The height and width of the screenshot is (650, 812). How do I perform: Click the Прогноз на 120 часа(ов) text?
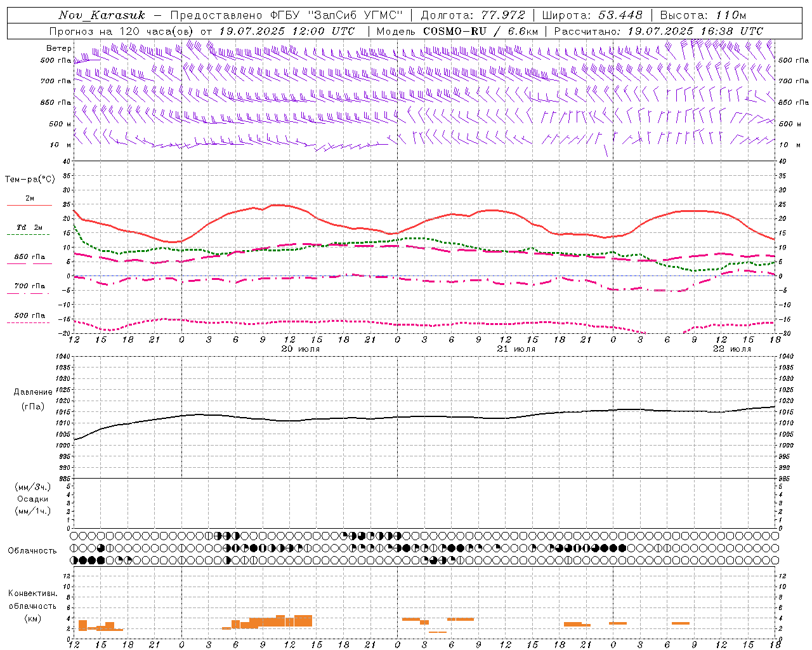point(122,31)
